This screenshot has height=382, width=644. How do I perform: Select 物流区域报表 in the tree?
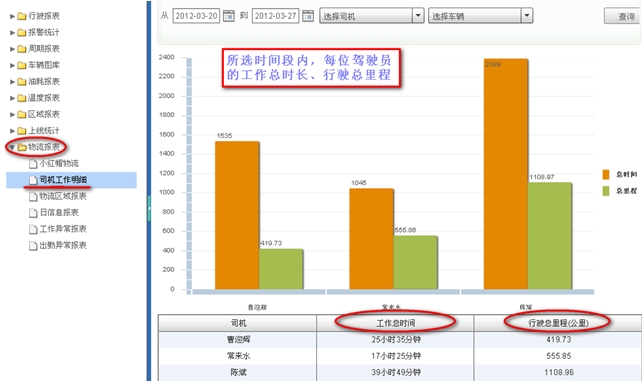point(63,196)
